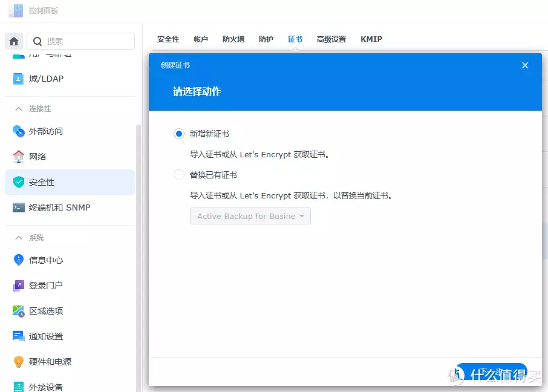The height and width of the screenshot is (392, 548).
Task: Open 外部访问 external access icon
Action: click(x=19, y=131)
